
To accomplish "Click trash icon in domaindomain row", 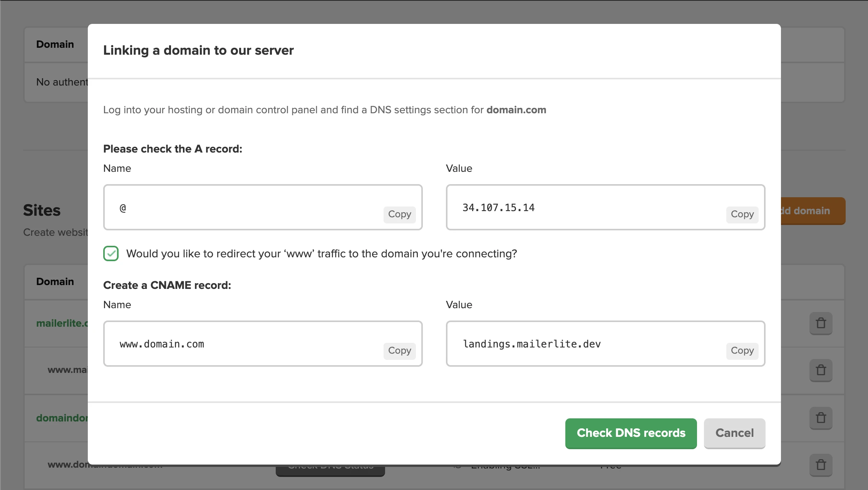I will [821, 418].
